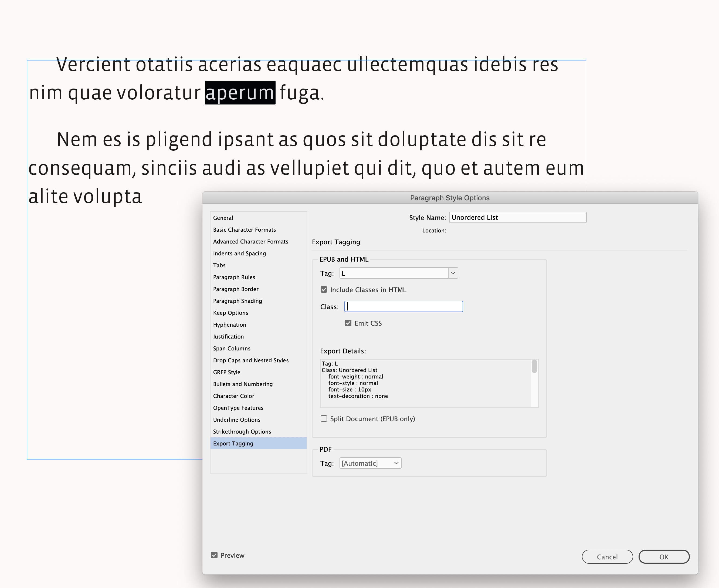The height and width of the screenshot is (588, 719).
Task: Select Basic Character Formats section
Action: point(244,230)
